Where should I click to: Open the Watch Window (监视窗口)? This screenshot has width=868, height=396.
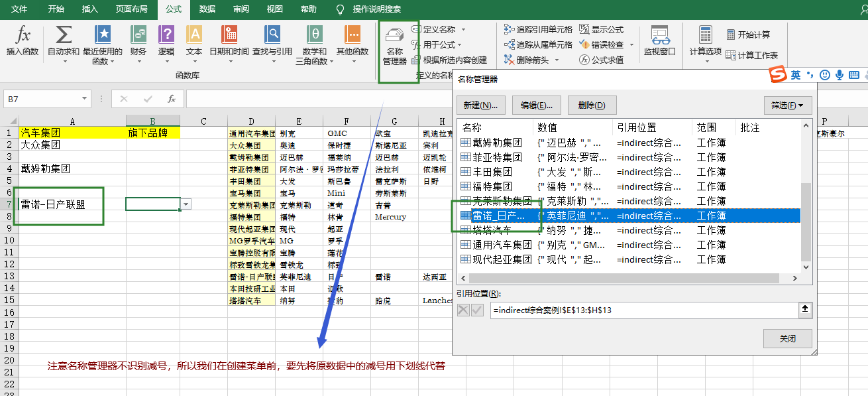coord(660,40)
